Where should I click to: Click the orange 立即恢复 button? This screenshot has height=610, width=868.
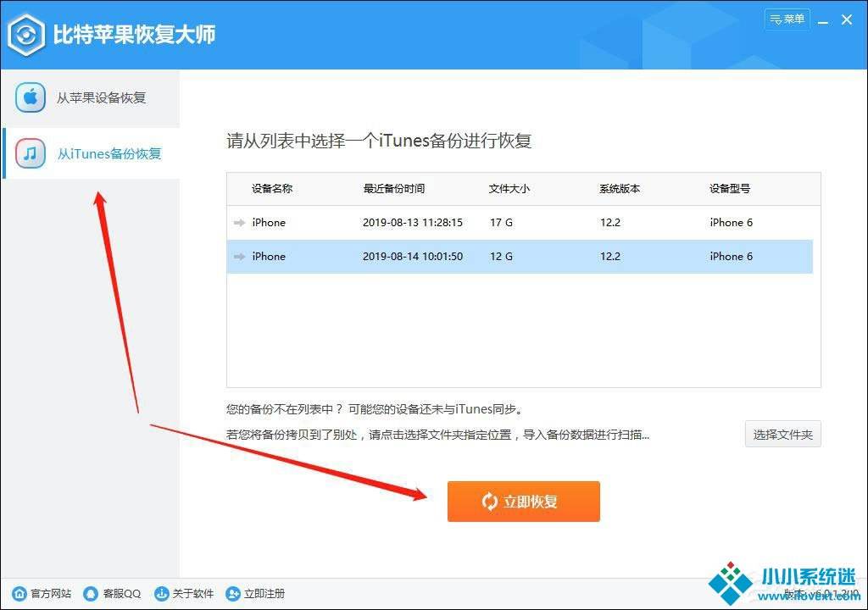click(x=523, y=502)
